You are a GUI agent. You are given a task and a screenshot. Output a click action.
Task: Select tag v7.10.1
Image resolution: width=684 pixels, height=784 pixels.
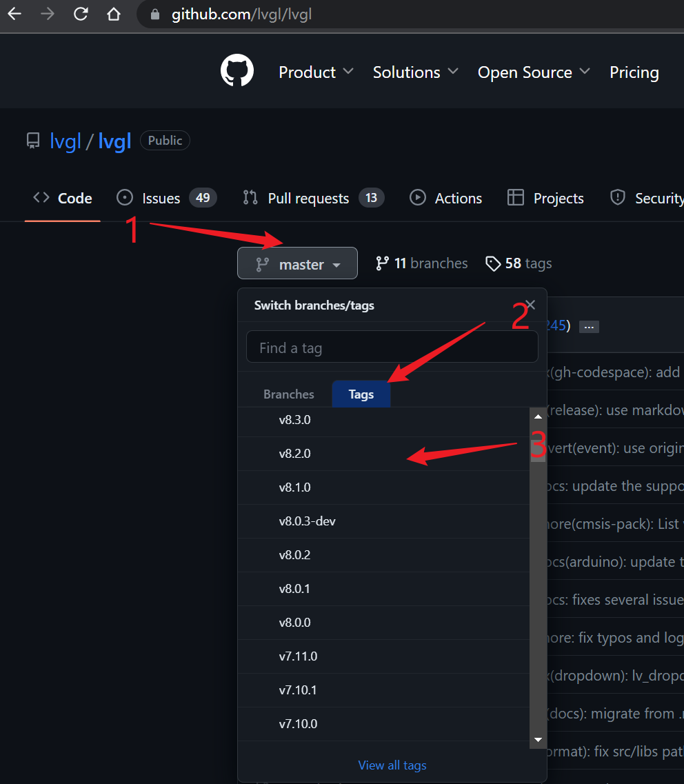383,690
